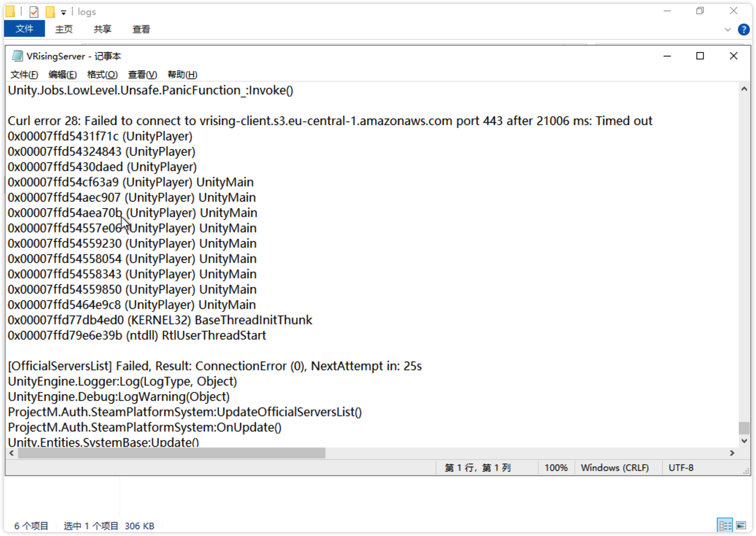Open Notepad's 文件(F) menu
756x536 pixels.
click(x=24, y=75)
